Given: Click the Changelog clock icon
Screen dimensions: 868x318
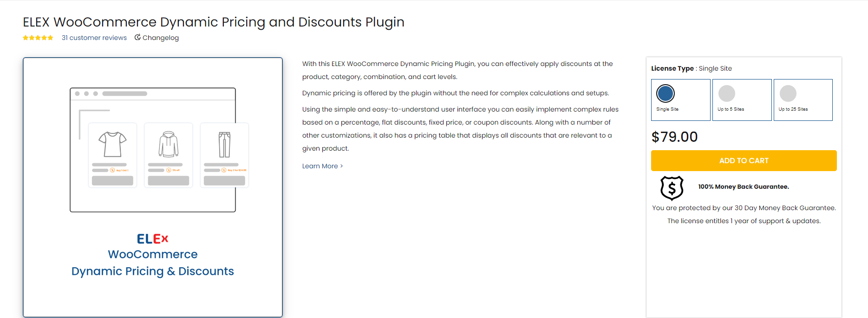Looking at the screenshot, I should pyautogui.click(x=137, y=38).
